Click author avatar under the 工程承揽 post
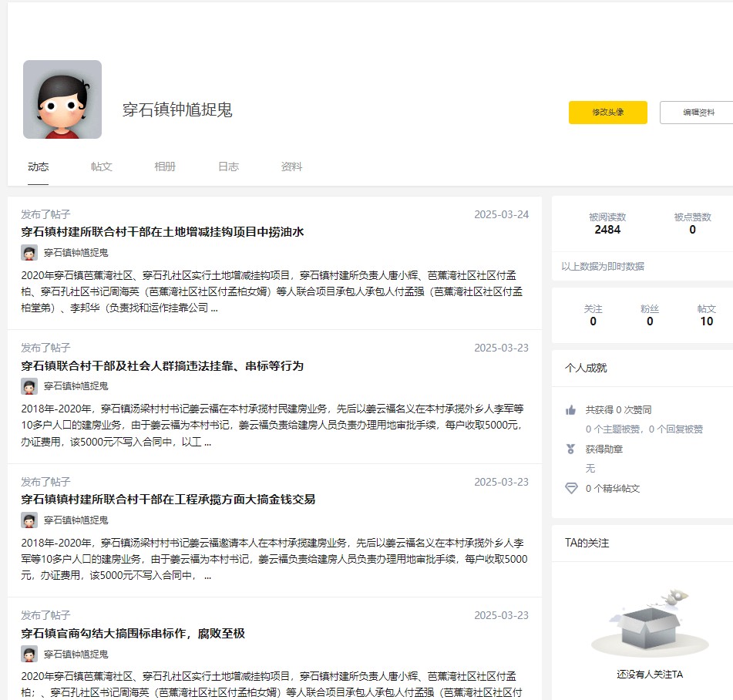The height and width of the screenshot is (700, 733). pyautogui.click(x=29, y=520)
